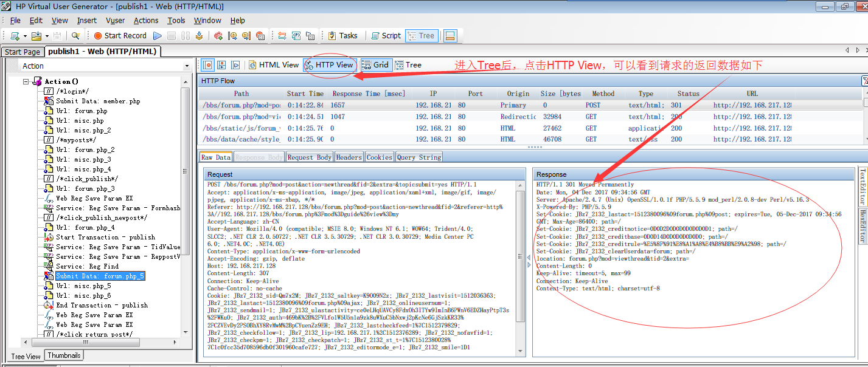
Task: Select the Headers tab
Action: [x=349, y=157]
